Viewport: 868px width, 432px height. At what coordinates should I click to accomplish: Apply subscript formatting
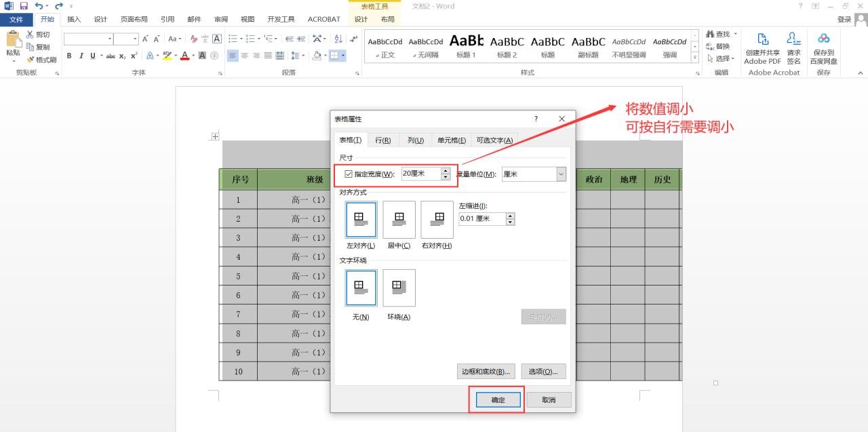[x=122, y=56]
